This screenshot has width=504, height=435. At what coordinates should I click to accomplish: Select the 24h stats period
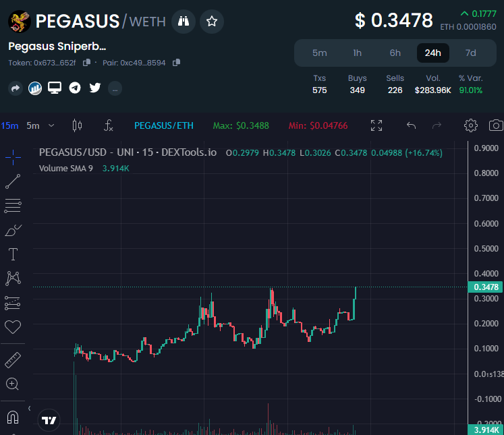(x=433, y=53)
